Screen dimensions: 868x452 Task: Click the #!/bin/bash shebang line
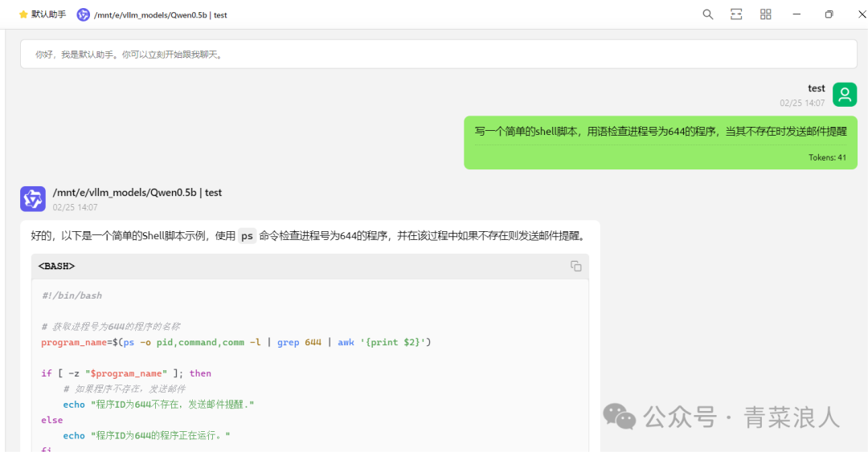coord(72,295)
